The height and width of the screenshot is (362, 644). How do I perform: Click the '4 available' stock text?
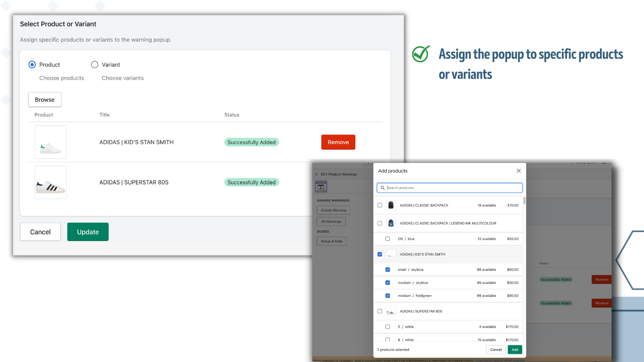[x=487, y=327]
